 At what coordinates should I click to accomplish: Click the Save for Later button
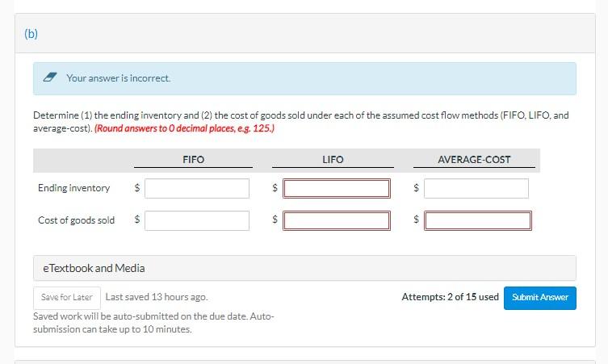pos(67,297)
